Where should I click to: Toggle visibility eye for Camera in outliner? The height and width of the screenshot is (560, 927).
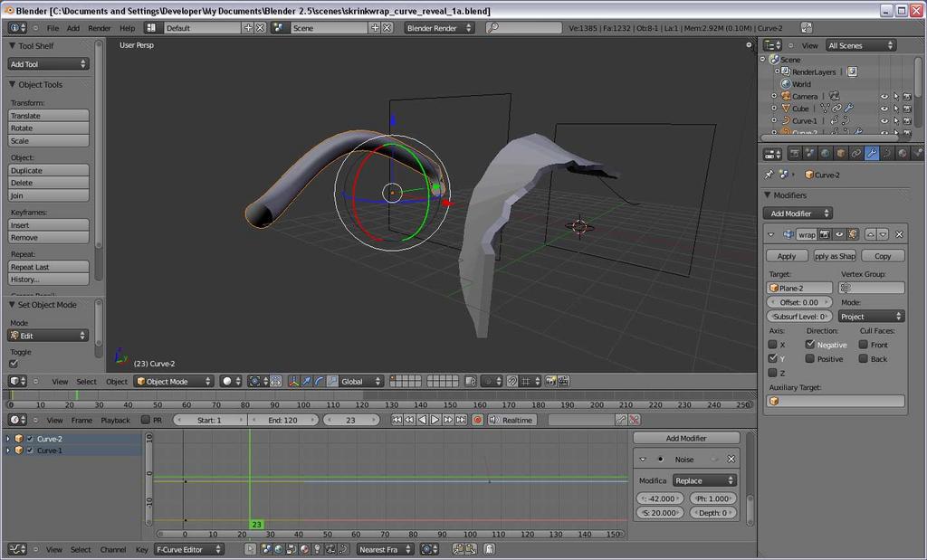click(x=884, y=96)
